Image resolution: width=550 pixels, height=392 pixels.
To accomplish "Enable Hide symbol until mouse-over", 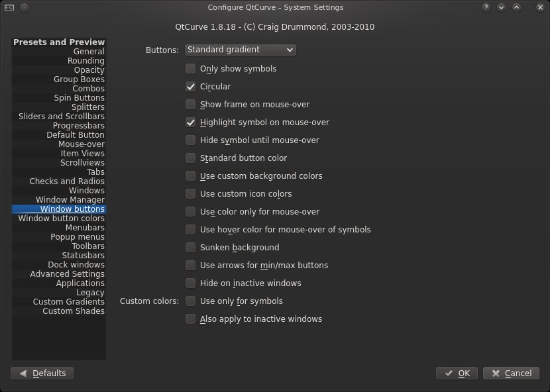I will 190,140.
